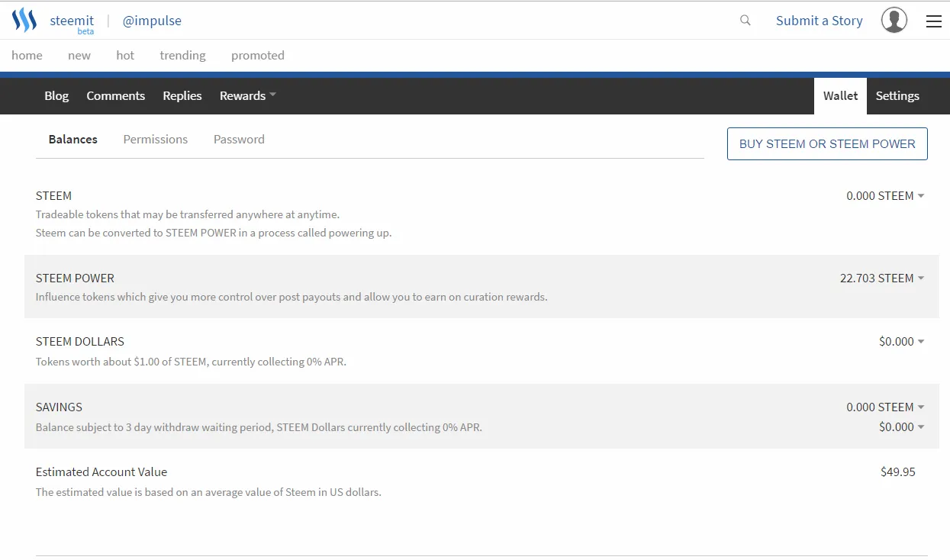Click the '3 day withdraw waiting period' description

pyautogui.click(x=259, y=427)
